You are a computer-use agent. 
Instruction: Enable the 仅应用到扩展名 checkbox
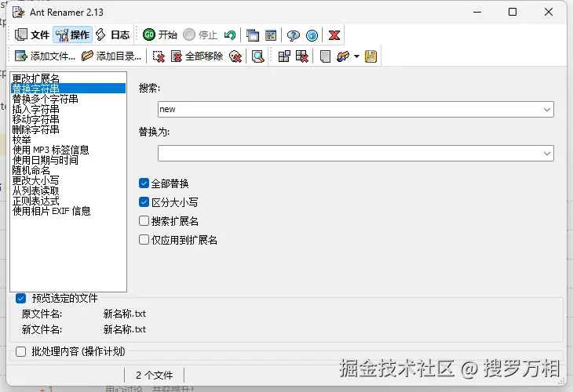(144, 240)
